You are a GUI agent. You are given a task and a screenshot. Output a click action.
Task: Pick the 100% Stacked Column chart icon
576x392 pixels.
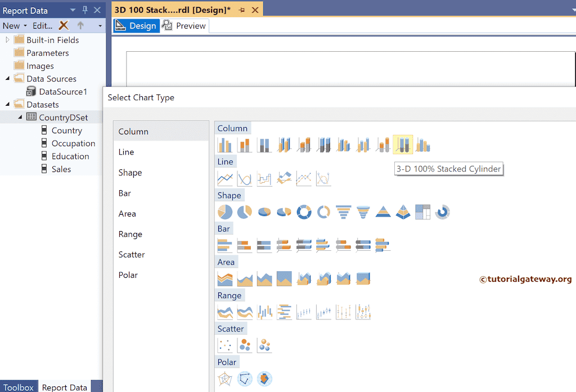tap(264, 145)
